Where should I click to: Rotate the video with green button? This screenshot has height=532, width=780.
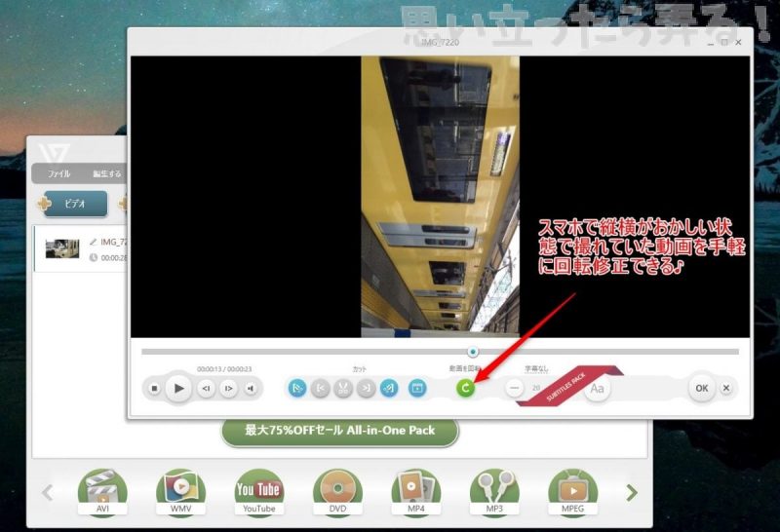point(466,388)
